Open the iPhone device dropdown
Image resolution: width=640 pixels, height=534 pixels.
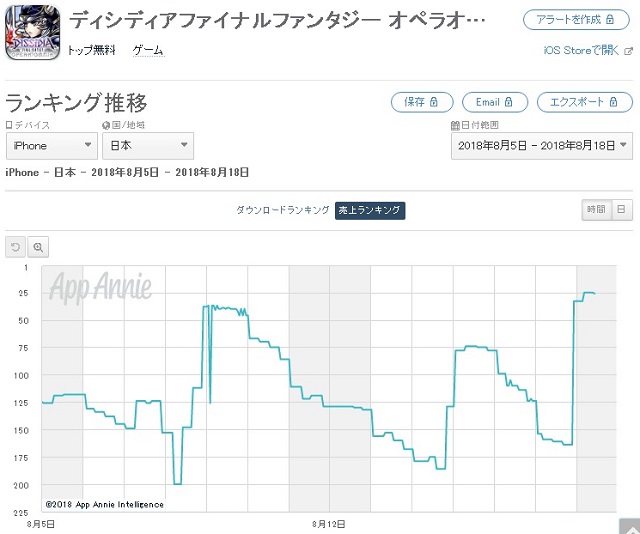click(x=52, y=146)
